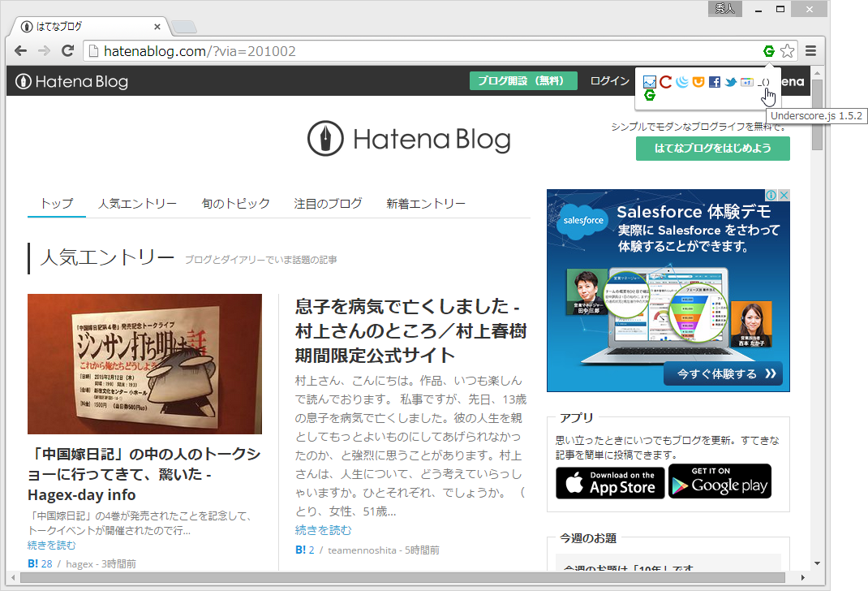This screenshot has width=868, height=591.
Task: Click the はてなブログをはじめよう green button
Action: [712, 149]
